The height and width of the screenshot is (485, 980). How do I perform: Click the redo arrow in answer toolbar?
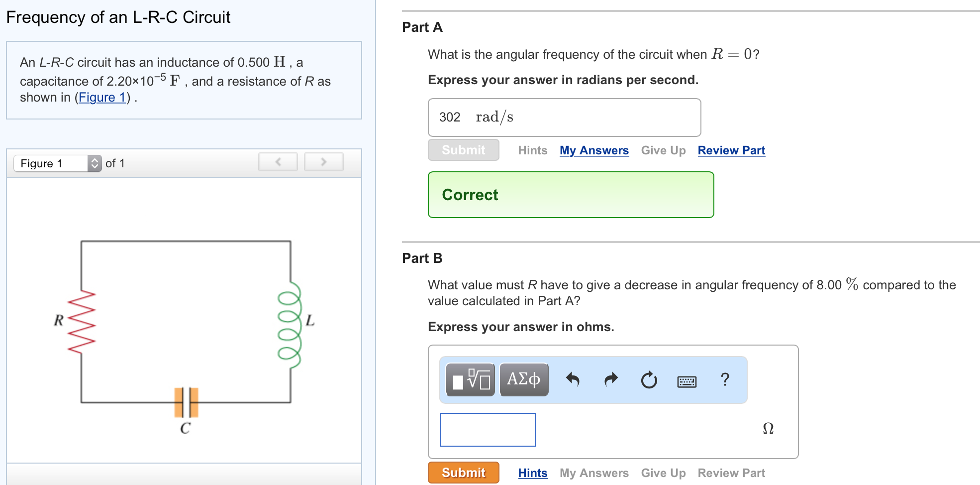(x=611, y=380)
